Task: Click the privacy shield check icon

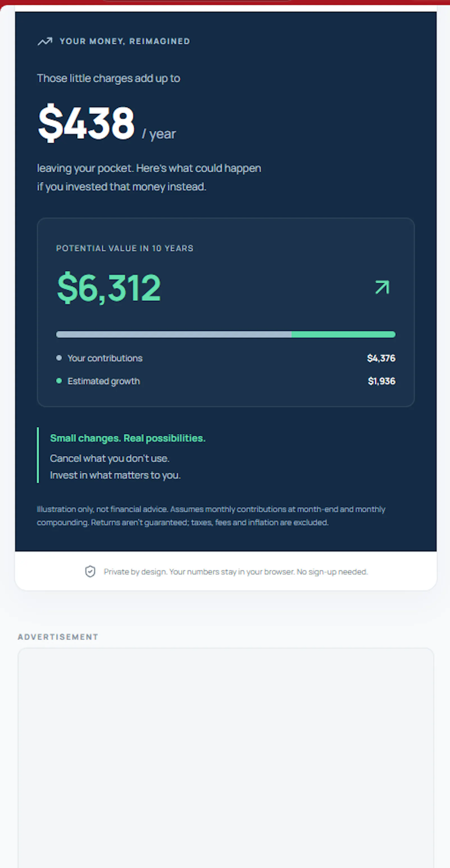Action: tap(90, 571)
